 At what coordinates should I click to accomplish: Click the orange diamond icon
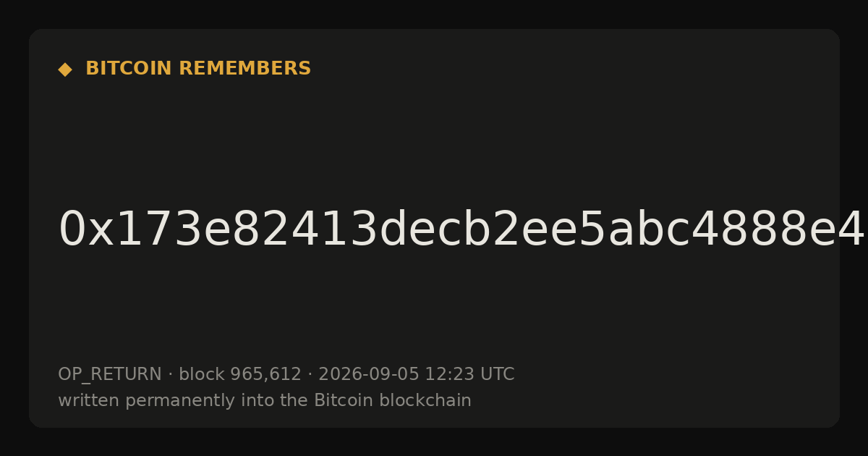pos(65,69)
